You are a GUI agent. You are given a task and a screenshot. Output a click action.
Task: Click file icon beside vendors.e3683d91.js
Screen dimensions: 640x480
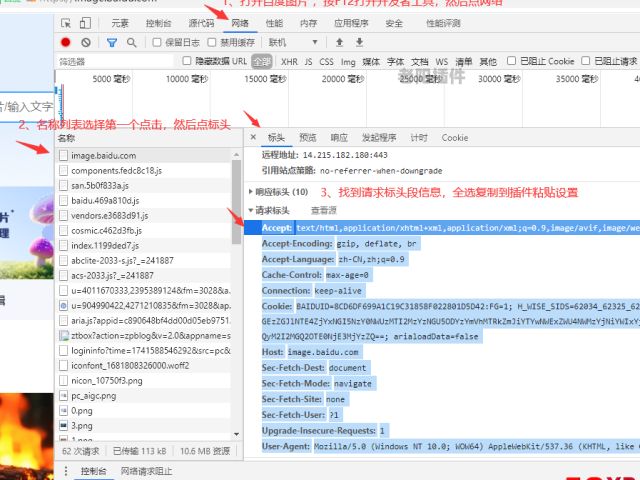click(x=63, y=216)
